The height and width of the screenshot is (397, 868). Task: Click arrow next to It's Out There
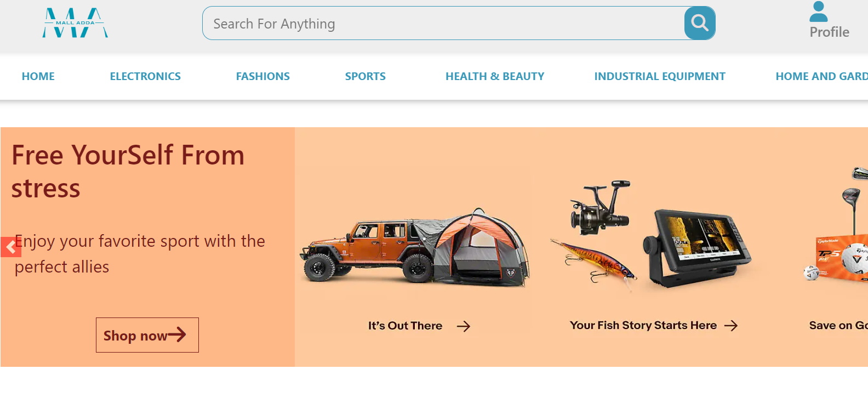(464, 326)
